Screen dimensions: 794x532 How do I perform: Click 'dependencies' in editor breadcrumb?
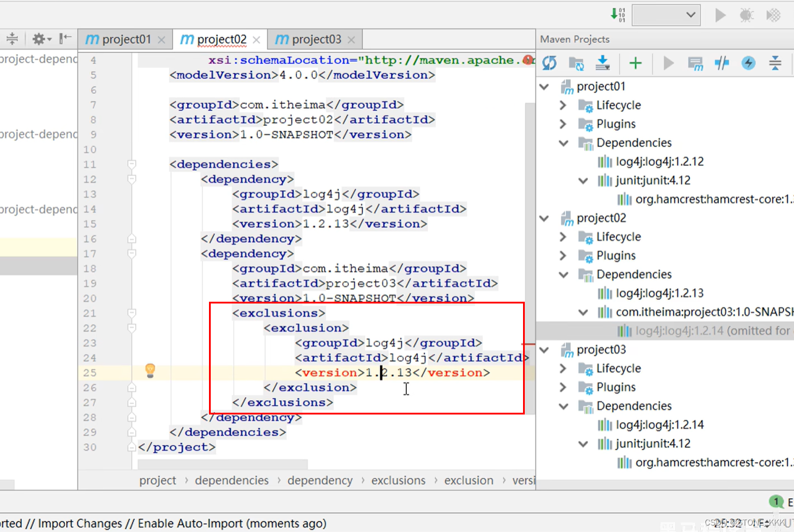click(231, 481)
